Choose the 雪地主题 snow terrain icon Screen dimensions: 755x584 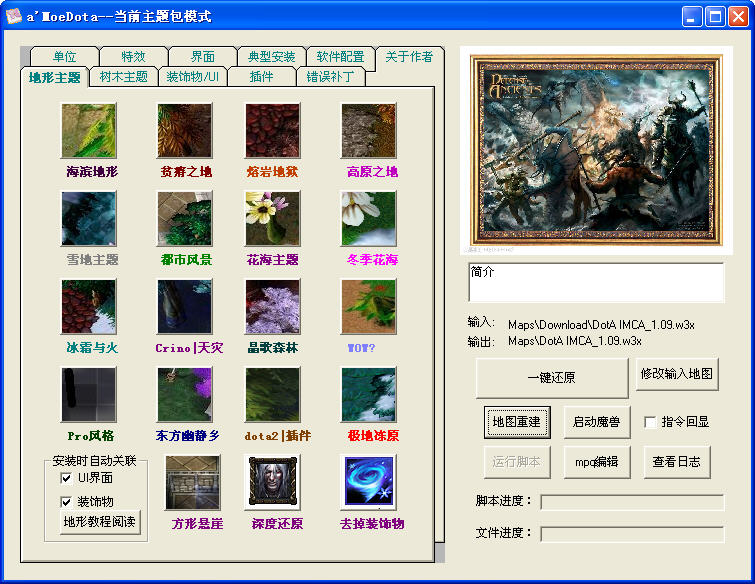point(89,219)
